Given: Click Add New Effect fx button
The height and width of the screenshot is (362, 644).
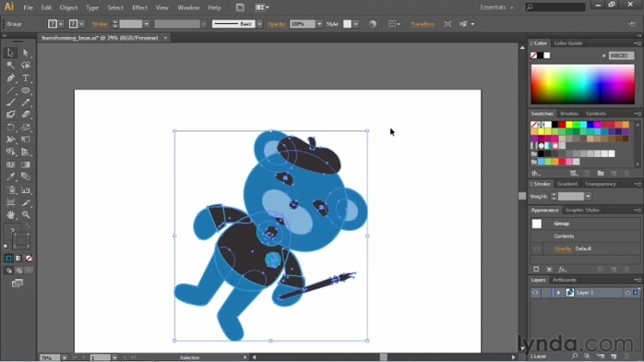Looking at the screenshot, I should 562,269.
